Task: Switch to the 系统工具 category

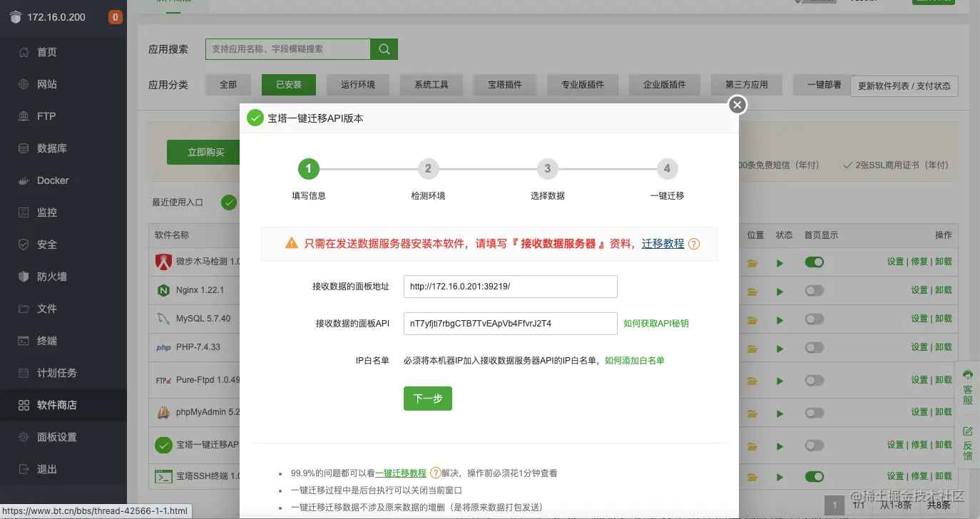Action: [432, 85]
